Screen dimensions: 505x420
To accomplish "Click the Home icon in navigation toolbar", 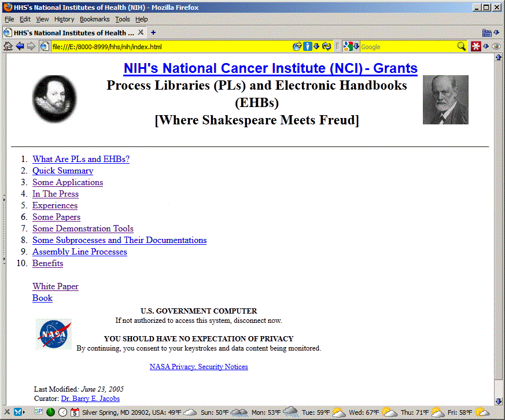I will point(8,46).
